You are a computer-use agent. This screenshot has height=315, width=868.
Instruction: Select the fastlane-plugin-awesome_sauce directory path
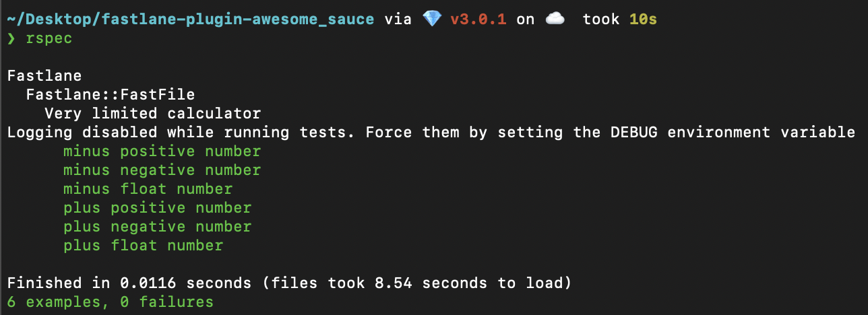(x=190, y=20)
